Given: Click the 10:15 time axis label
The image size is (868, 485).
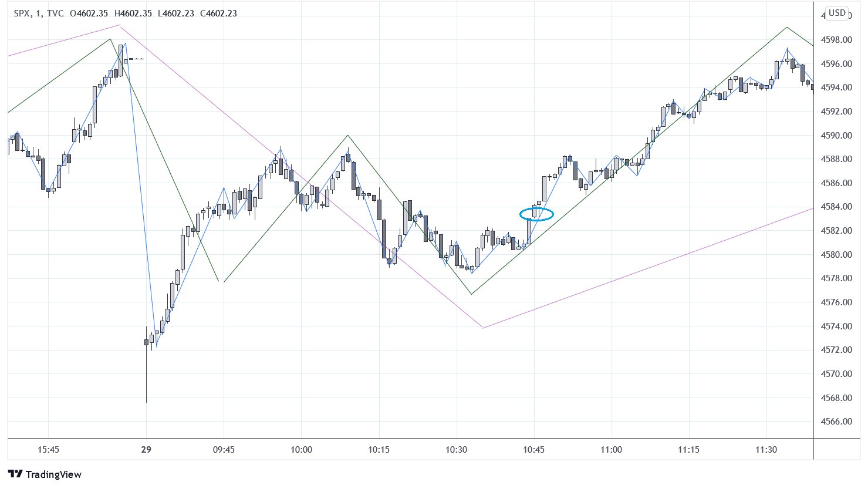Looking at the screenshot, I should coord(379,450).
